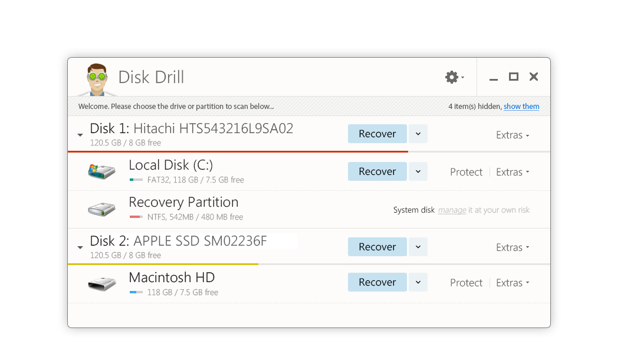The image size is (624, 364).
Task: Click the Recovery Partition small red usage indicator
Action: click(x=136, y=217)
